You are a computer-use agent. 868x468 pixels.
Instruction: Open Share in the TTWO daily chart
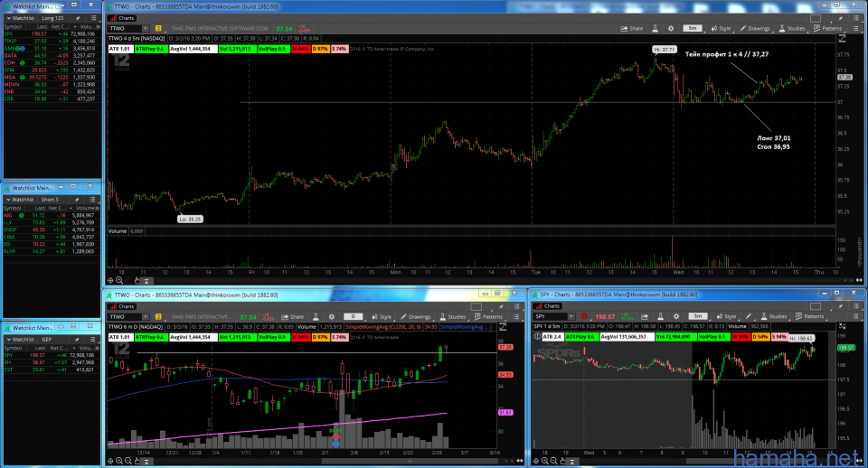coord(293,317)
